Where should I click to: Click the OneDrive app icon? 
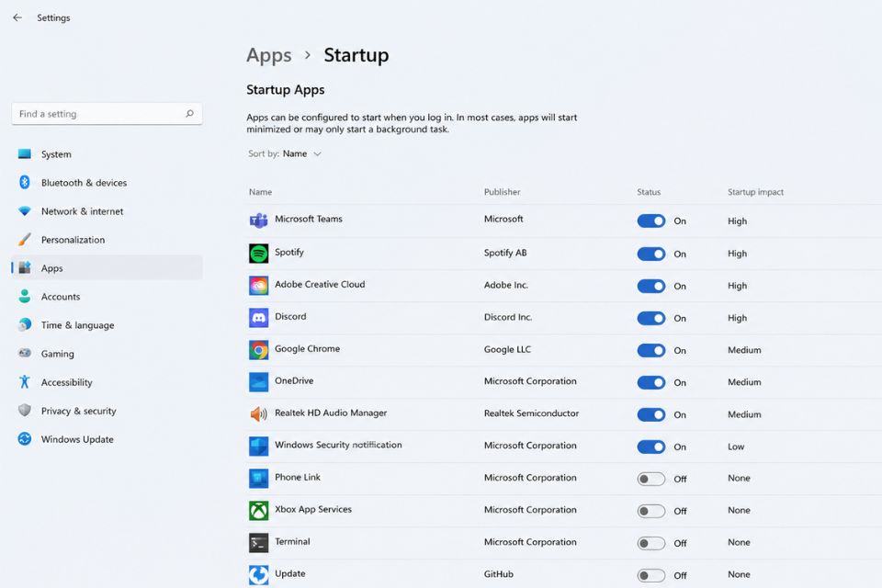(x=259, y=382)
